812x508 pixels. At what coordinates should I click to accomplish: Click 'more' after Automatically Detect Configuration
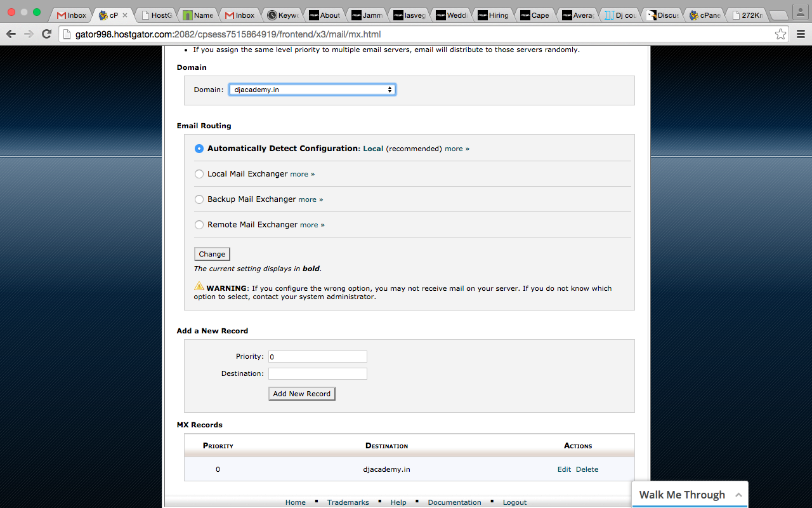457,149
